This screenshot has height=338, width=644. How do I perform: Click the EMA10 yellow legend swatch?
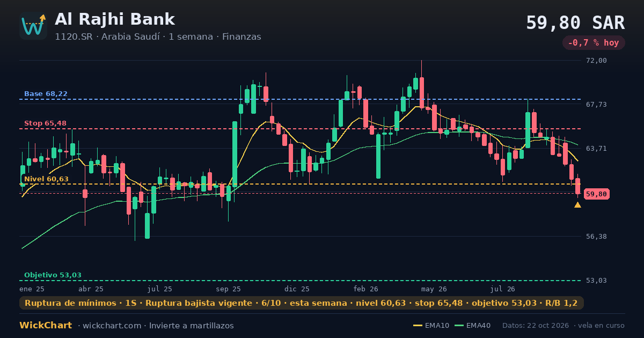pyautogui.click(x=418, y=326)
